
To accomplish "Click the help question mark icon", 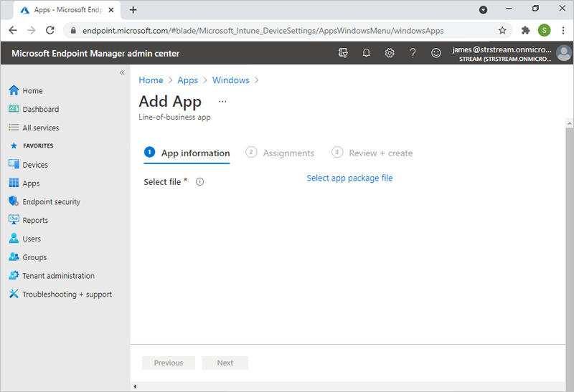I will [x=413, y=53].
